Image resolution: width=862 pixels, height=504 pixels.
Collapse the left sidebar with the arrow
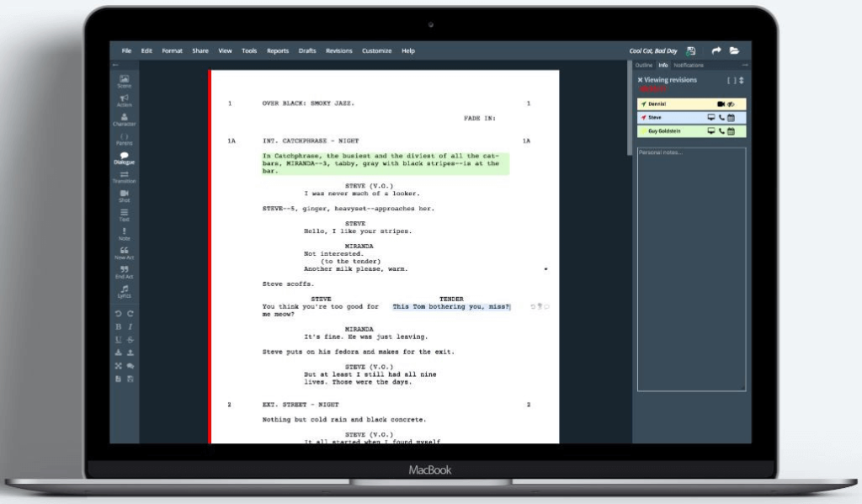pyautogui.click(x=115, y=65)
